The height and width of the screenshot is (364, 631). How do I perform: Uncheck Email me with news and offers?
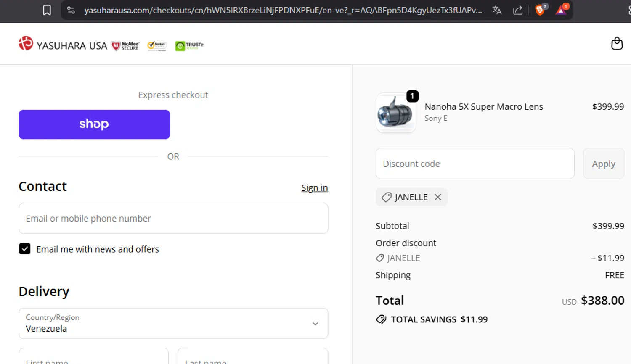pos(25,249)
